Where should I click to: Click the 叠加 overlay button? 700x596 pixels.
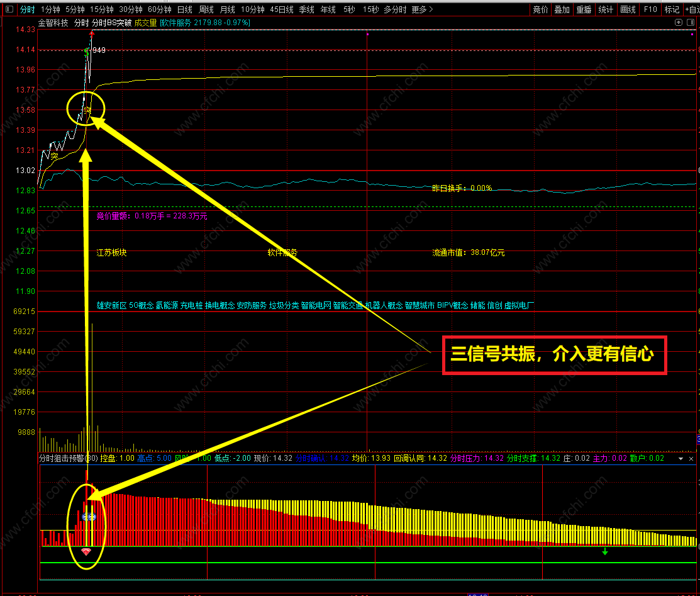pyautogui.click(x=562, y=9)
